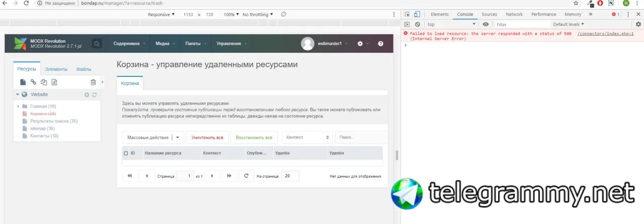Viewport: 644px width, 224px height.
Task: Open the Управление menu
Action: click(x=231, y=44)
